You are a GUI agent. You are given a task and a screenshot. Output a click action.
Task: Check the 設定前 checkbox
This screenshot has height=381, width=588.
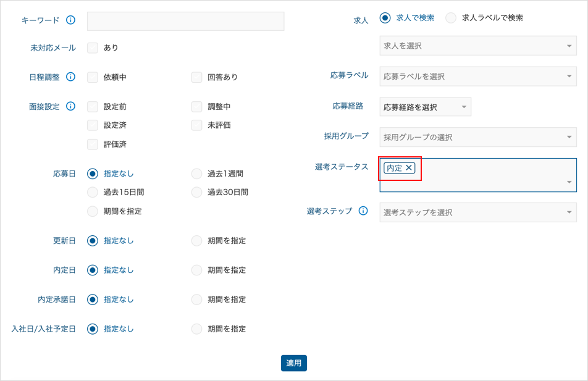(93, 107)
